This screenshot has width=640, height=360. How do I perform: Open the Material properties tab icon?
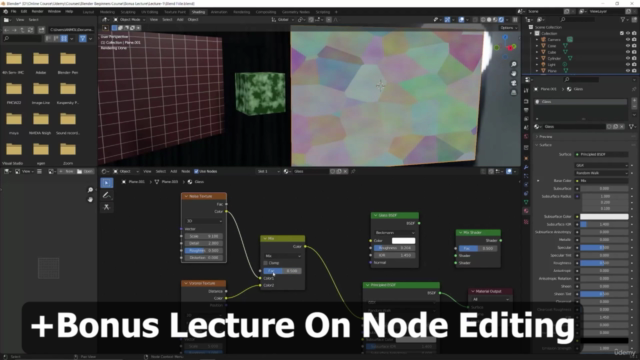coord(526,211)
